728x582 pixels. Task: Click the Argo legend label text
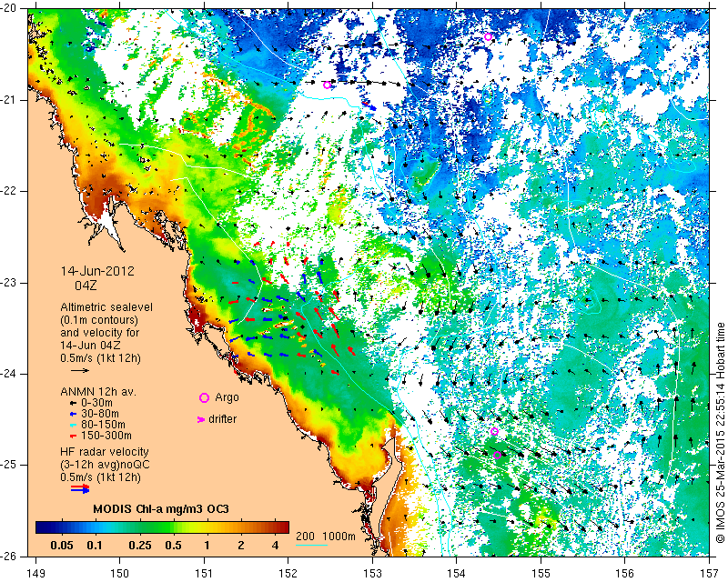point(227,397)
